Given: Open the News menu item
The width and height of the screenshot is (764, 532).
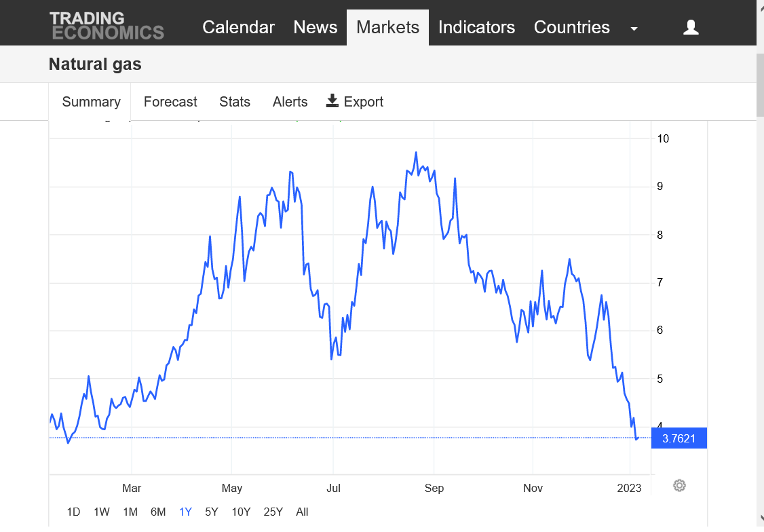Looking at the screenshot, I should point(316,27).
